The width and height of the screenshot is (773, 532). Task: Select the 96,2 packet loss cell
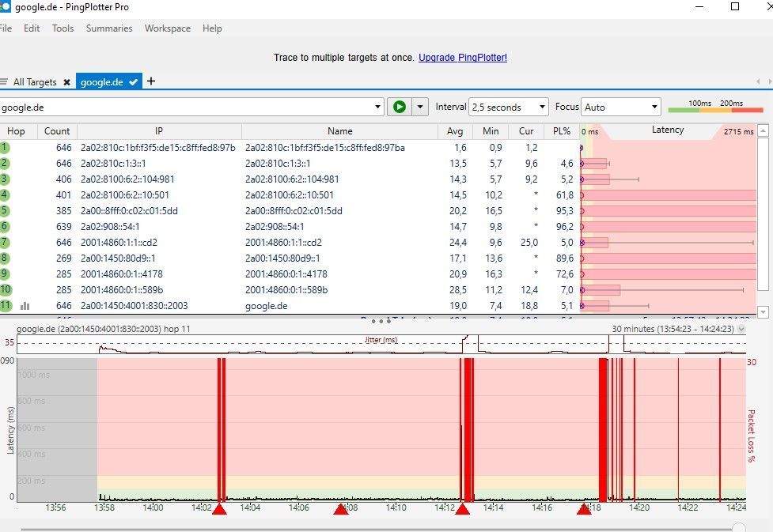tap(564, 227)
